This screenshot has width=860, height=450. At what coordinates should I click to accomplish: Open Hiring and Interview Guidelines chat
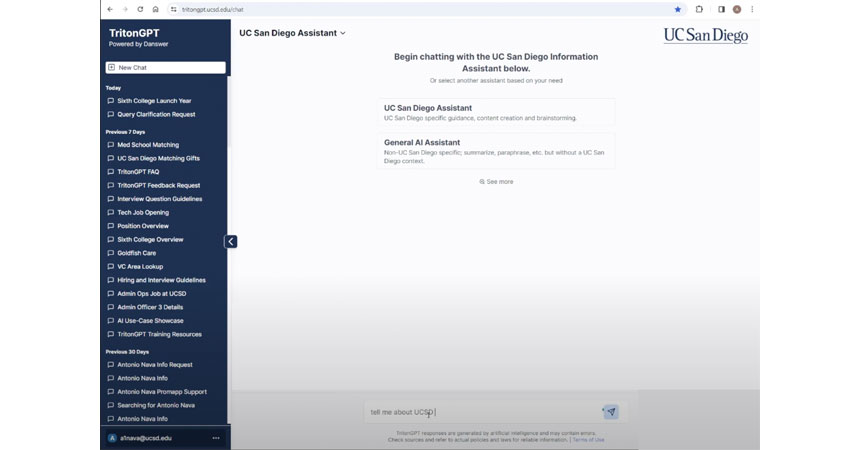click(x=163, y=280)
